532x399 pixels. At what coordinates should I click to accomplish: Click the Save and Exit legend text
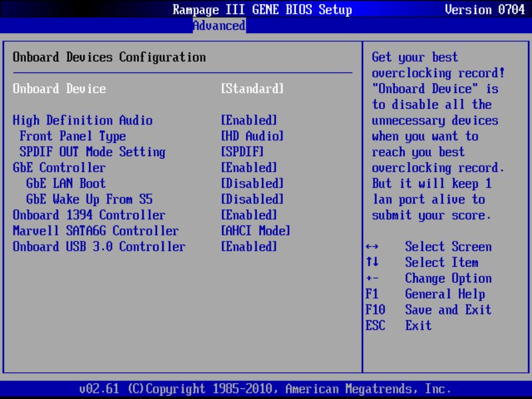[x=448, y=309]
